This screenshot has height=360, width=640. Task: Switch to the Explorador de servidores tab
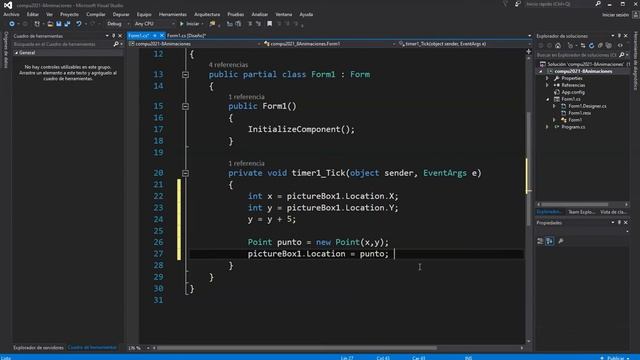click(38, 348)
